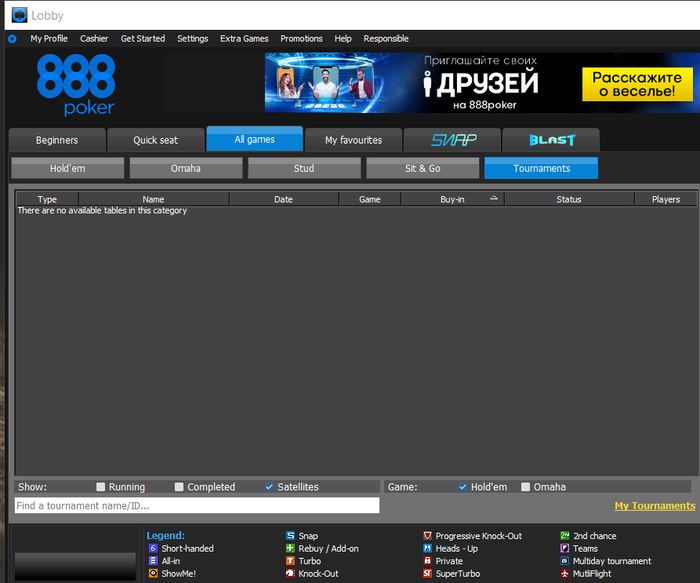Click the Rebuy / Add-on legend icon
This screenshot has width=700, height=583.
(290, 548)
